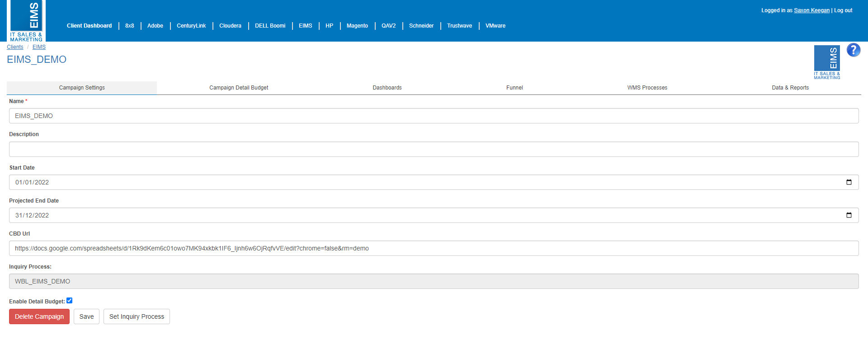Open the Data & Reports tab

(790, 88)
